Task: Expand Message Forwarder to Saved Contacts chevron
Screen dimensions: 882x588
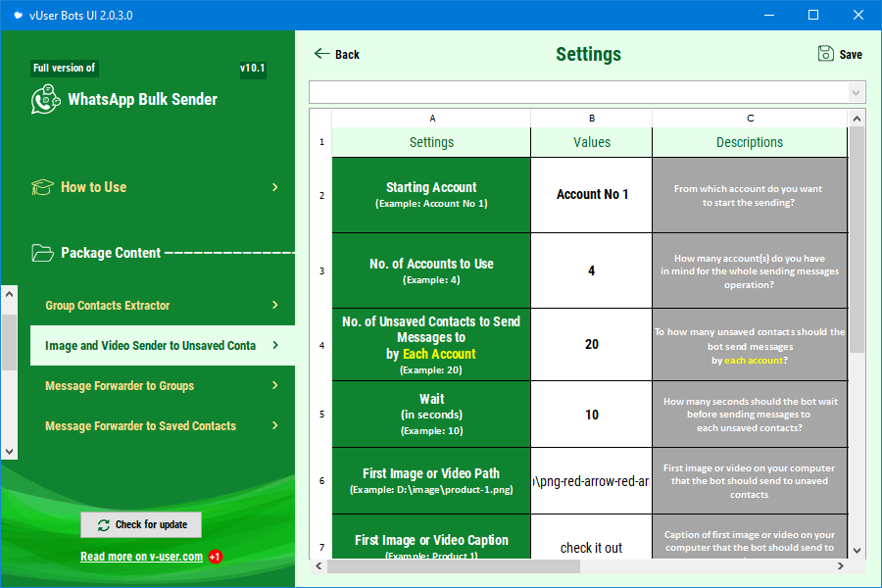Action: click(275, 425)
